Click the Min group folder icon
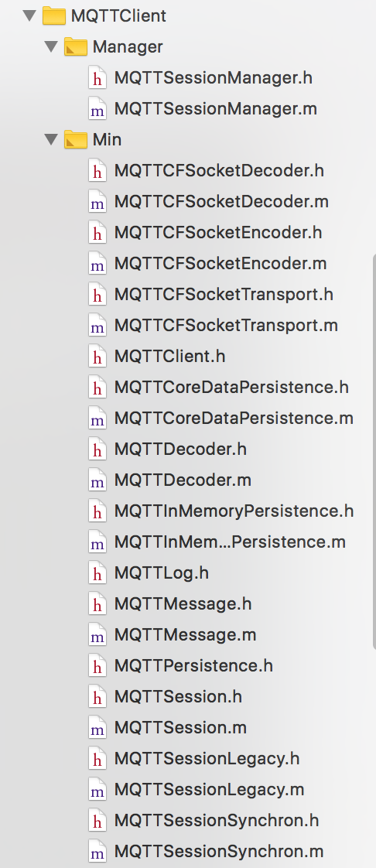Screen dimensions: 376x868 [76, 139]
